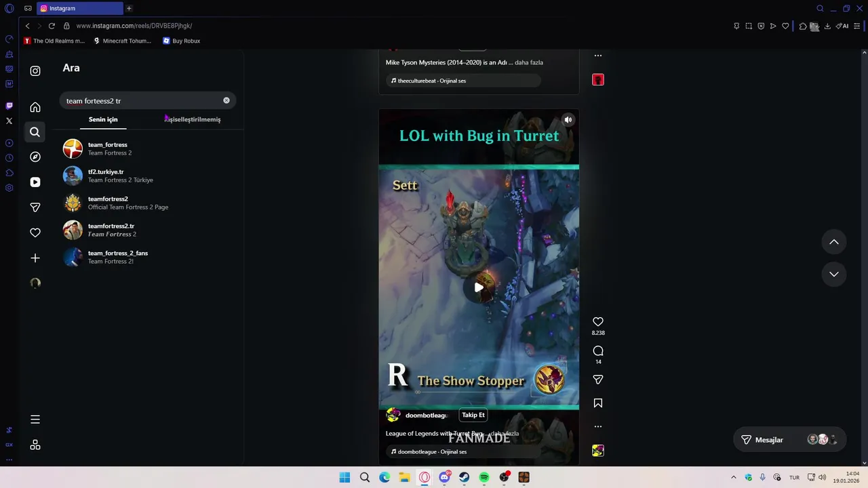The height and width of the screenshot is (488, 868).
Task: Share the reel with paper-plane icon
Action: tap(598, 380)
